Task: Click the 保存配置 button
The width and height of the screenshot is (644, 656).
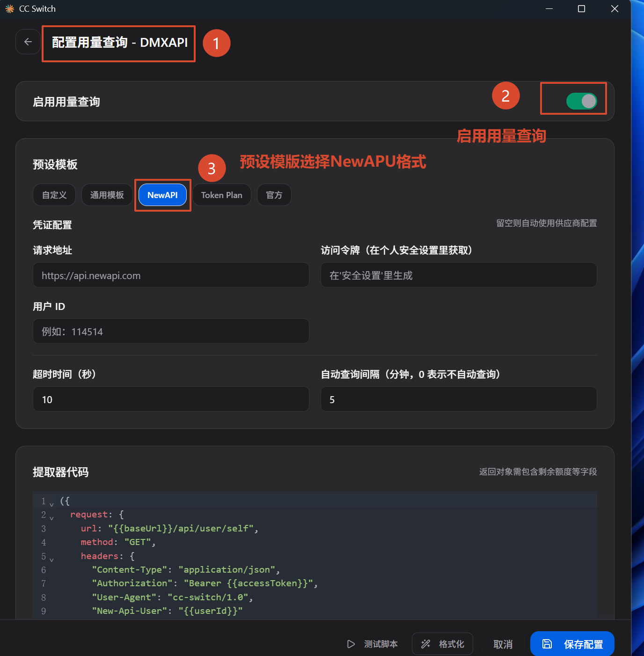Action: [x=572, y=644]
